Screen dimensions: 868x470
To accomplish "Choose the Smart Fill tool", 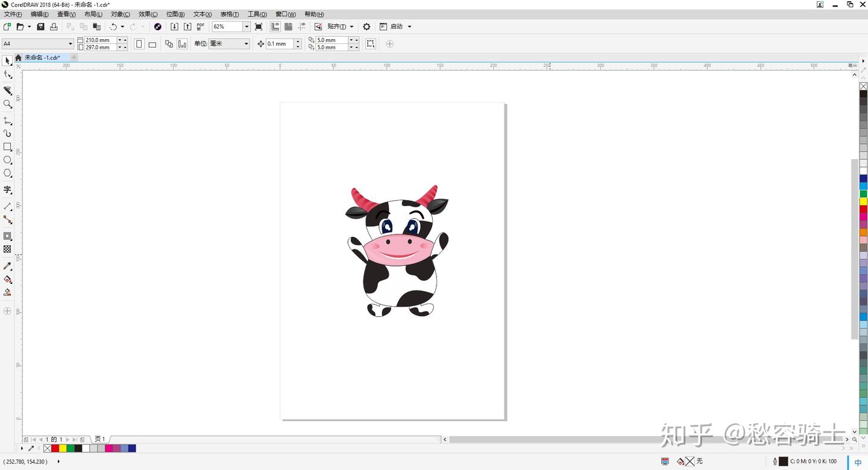I will 7,292.
